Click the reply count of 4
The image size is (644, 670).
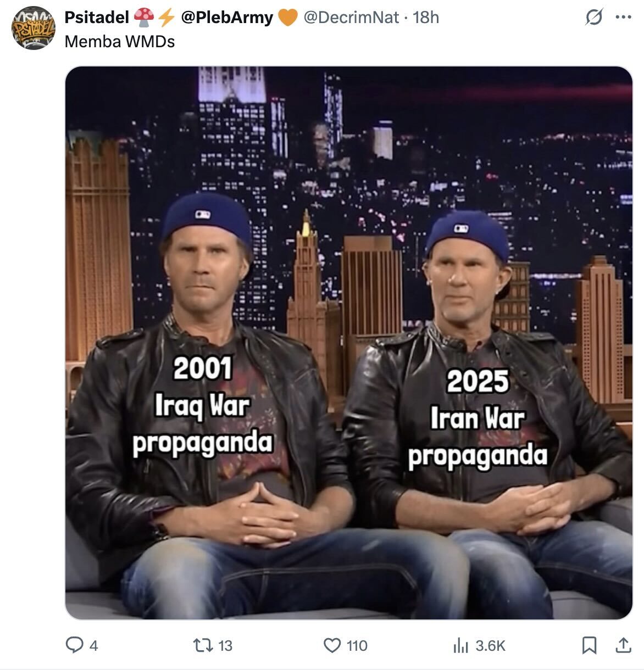click(x=93, y=646)
